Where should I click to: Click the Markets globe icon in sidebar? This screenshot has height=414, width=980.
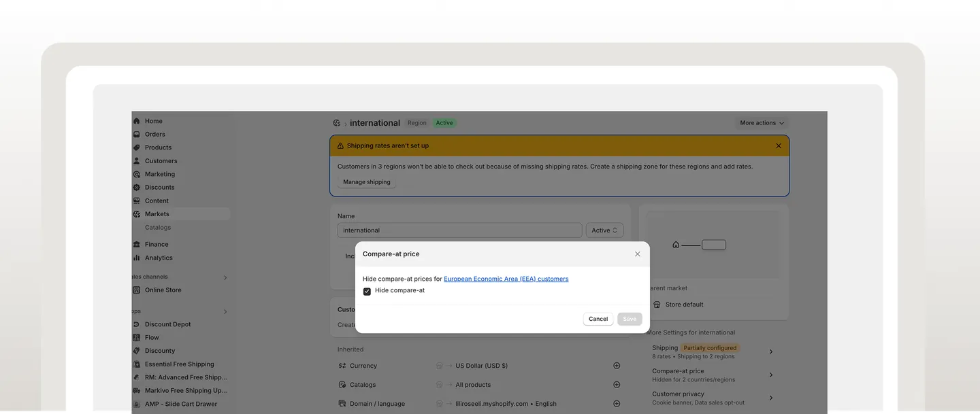point(137,214)
